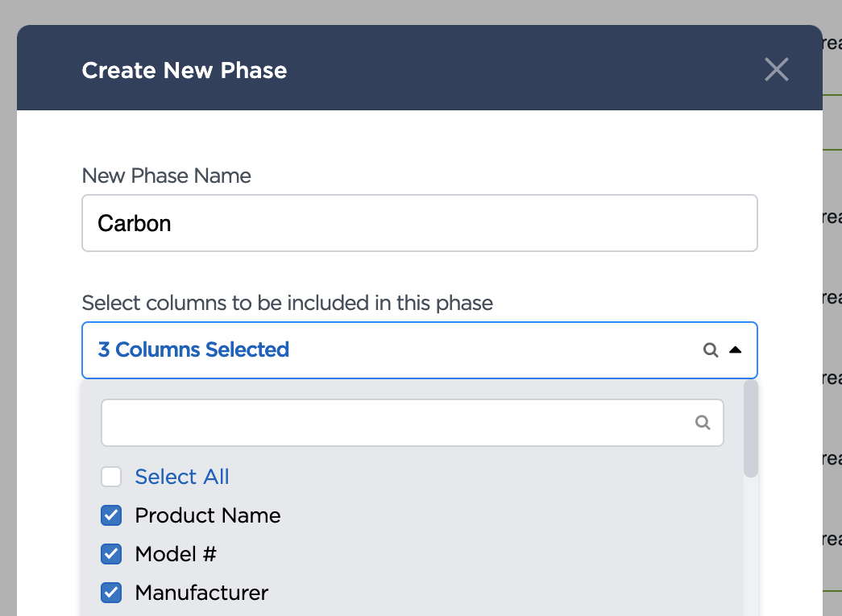Viewport: 842px width, 616px height.
Task: Focus the New Phase Name field containing Carbon
Action: (x=419, y=223)
